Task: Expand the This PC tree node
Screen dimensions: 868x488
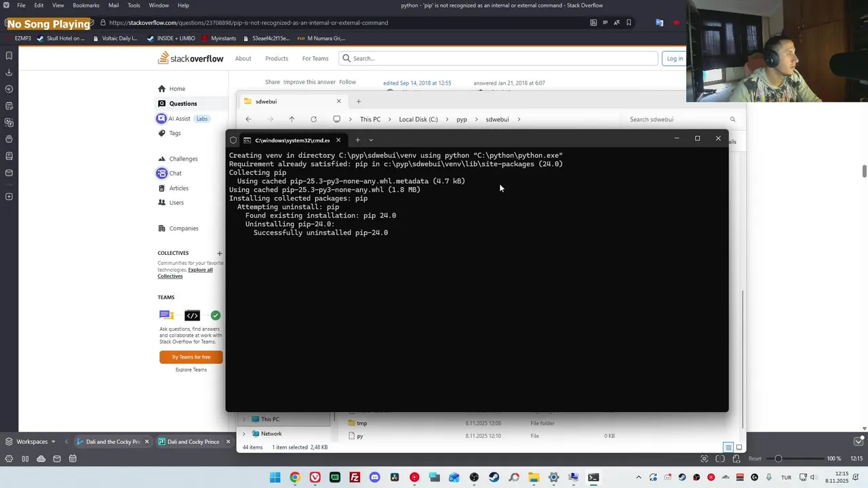Action: pos(244,419)
